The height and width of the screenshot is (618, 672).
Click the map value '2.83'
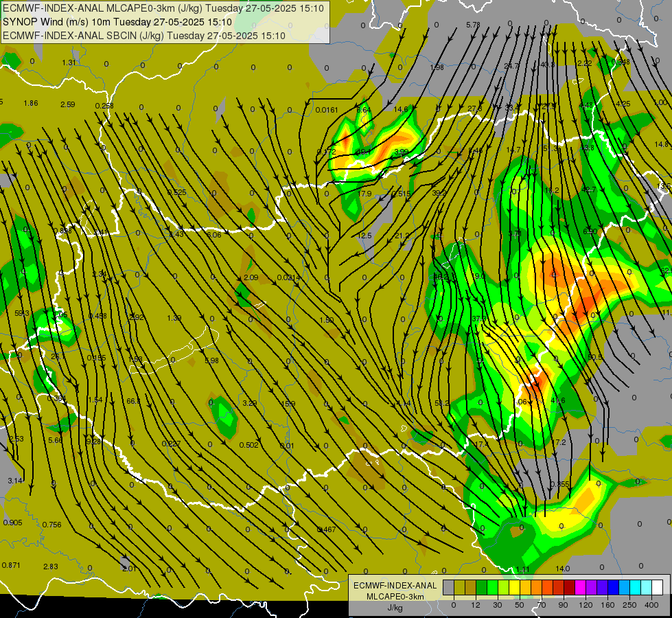point(51,566)
